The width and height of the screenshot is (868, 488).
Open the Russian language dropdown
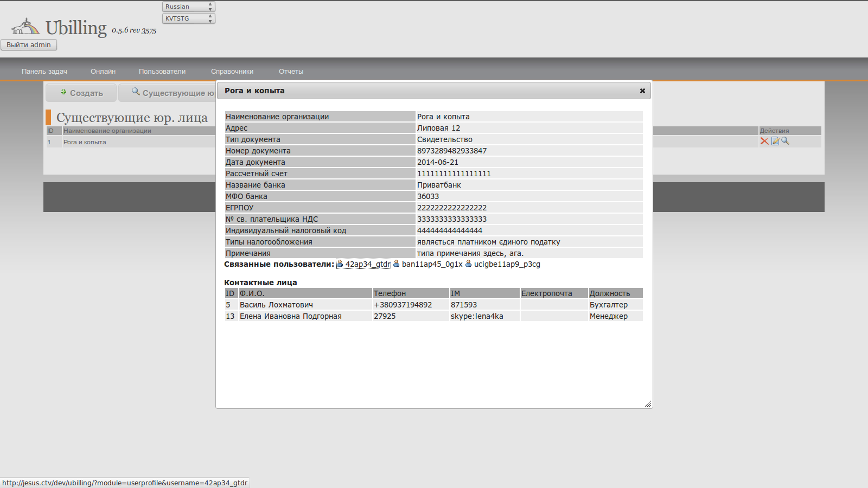[x=188, y=7]
